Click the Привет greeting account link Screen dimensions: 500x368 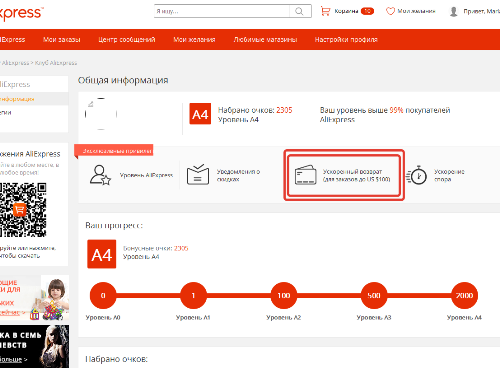point(482,11)
